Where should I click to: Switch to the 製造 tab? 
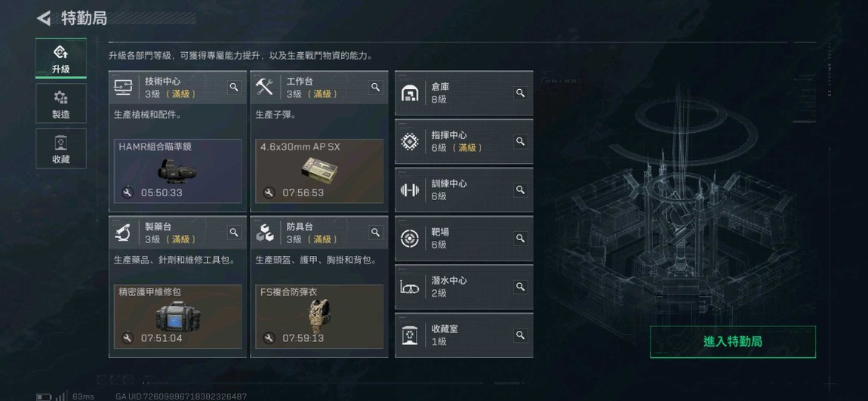[61, 103]
